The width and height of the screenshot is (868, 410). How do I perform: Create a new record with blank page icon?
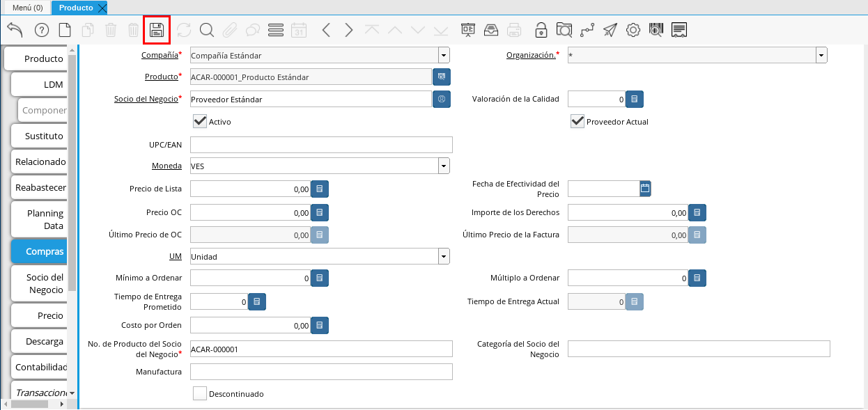click(x=64, y=30)
